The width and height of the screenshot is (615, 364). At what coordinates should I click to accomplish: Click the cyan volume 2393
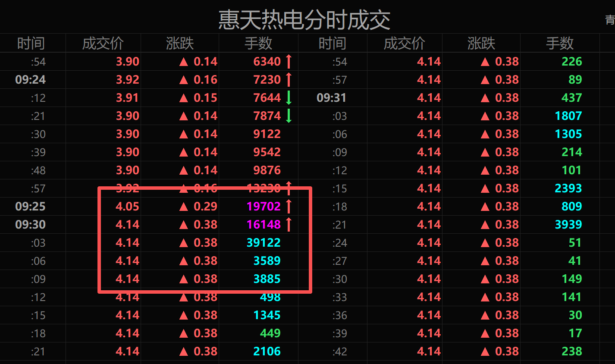pyautogui.click(x=568, y=188)
